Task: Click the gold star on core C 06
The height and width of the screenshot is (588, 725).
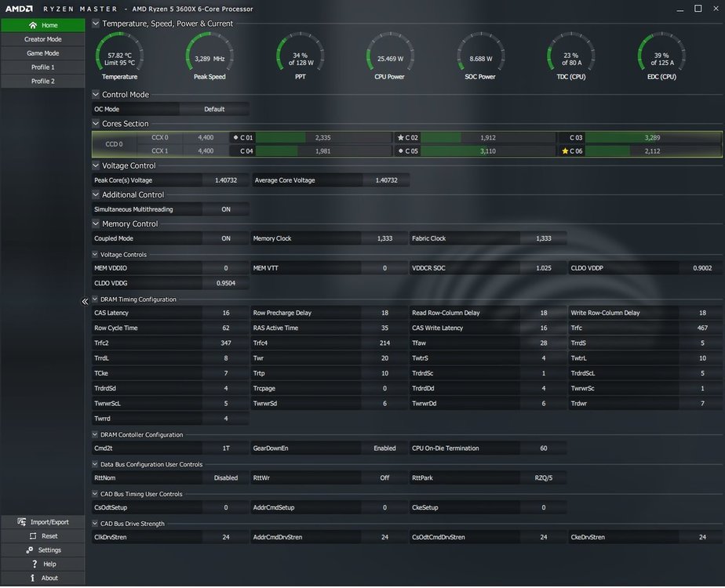Action: pyautogui.click(x=565, y=151)
